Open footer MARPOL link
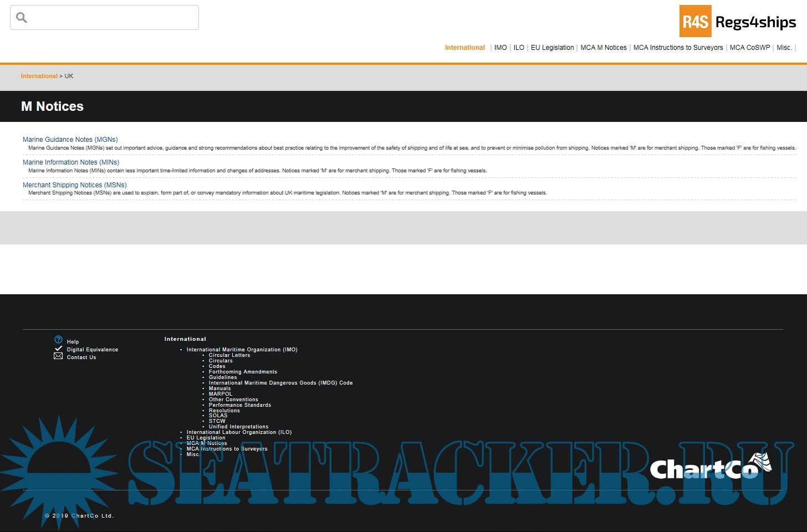The image size is (807, 532). [220, 394]
